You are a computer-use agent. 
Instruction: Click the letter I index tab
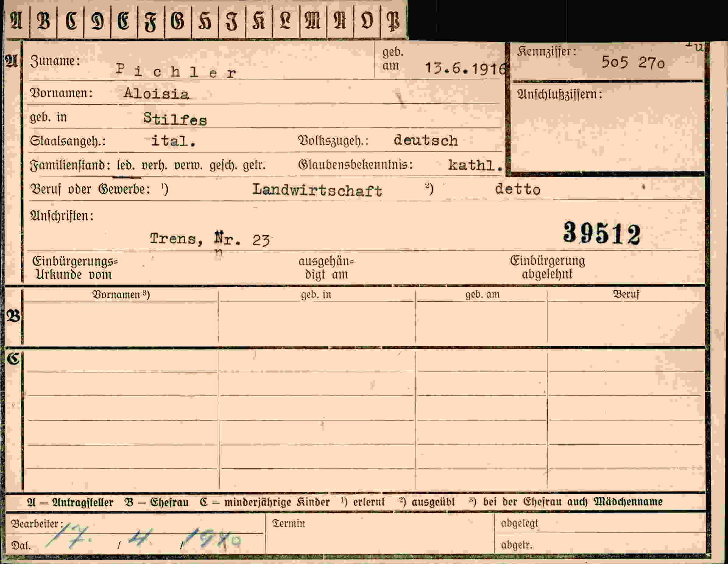tap(232, 21)
